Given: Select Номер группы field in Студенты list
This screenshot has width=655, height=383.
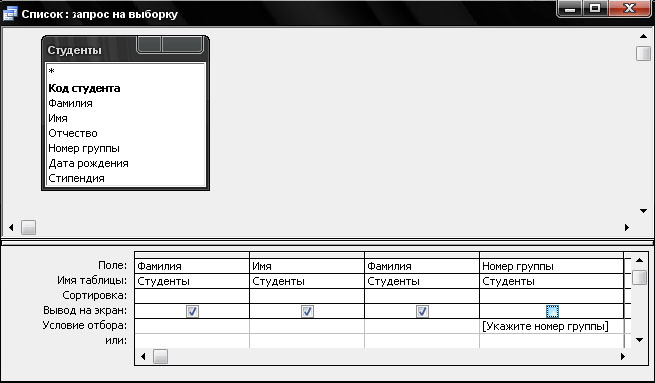Looking at the screenshot, I should click(x=125, y=148).
